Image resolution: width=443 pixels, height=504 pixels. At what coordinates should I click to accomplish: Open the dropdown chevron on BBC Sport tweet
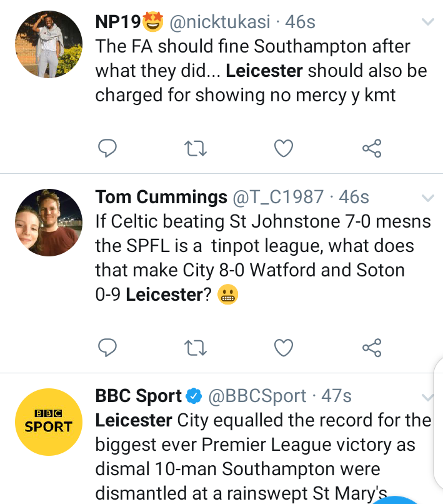click(x=428, y=397)
